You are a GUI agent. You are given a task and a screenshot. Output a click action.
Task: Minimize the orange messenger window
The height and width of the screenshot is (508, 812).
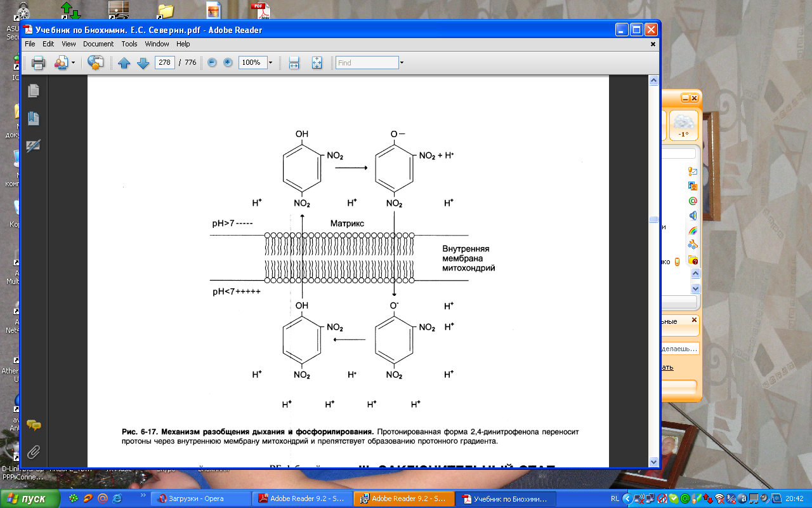click(x=685, y=98)
